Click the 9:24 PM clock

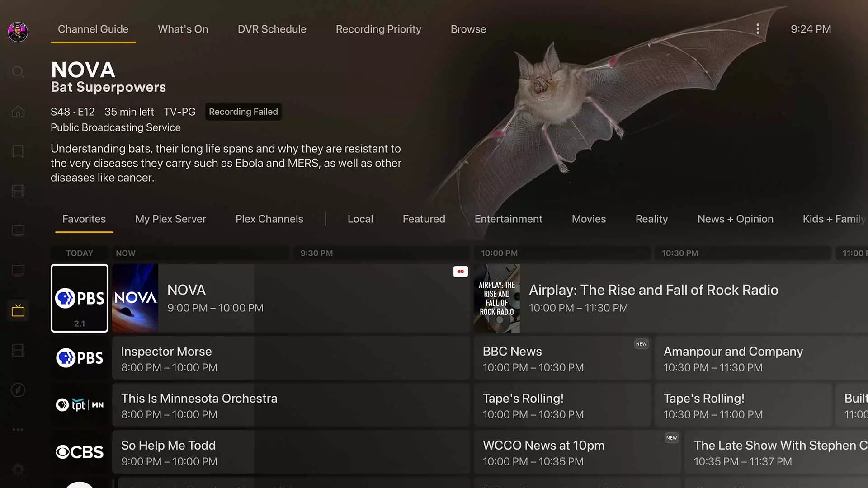tap(811, 29)
